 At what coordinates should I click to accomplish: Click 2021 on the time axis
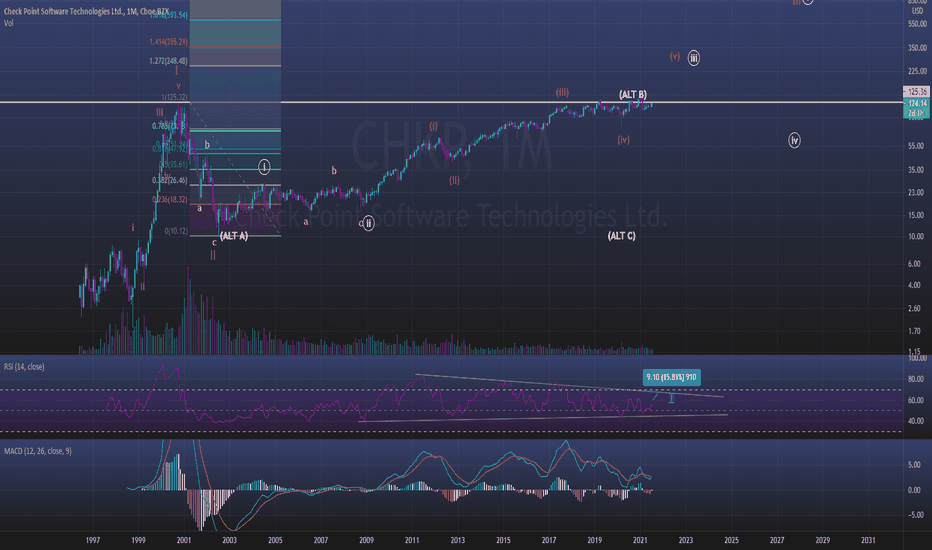640,540
